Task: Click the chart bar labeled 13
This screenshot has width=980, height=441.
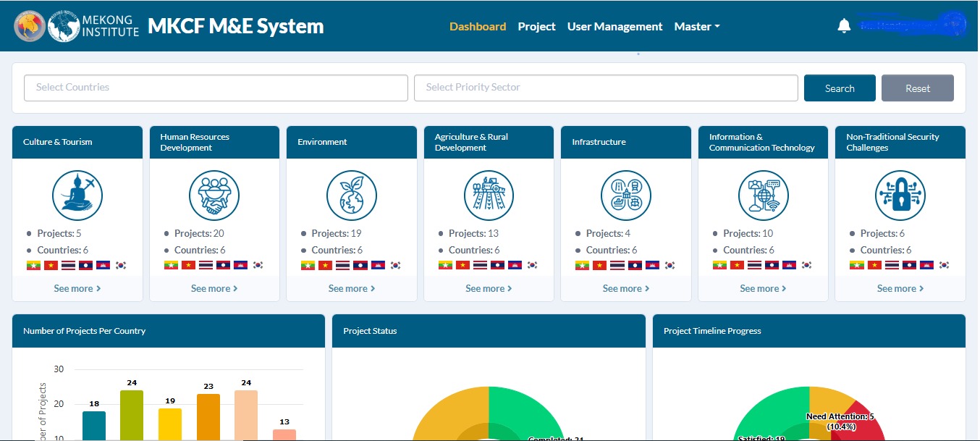Action: [284, 435]
